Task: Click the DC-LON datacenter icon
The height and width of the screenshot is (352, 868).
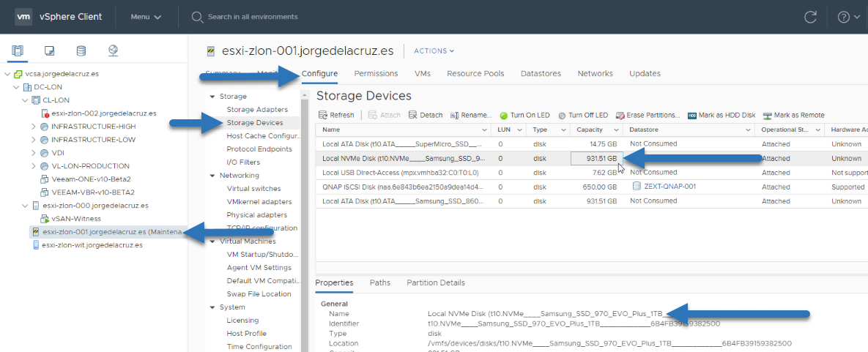Action: point(28,87)
